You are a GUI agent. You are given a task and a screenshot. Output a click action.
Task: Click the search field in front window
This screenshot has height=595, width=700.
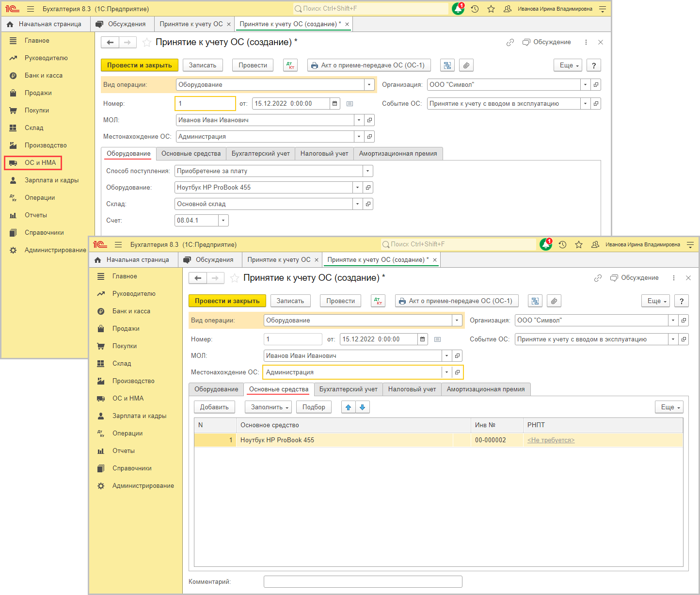pos(458,244)
